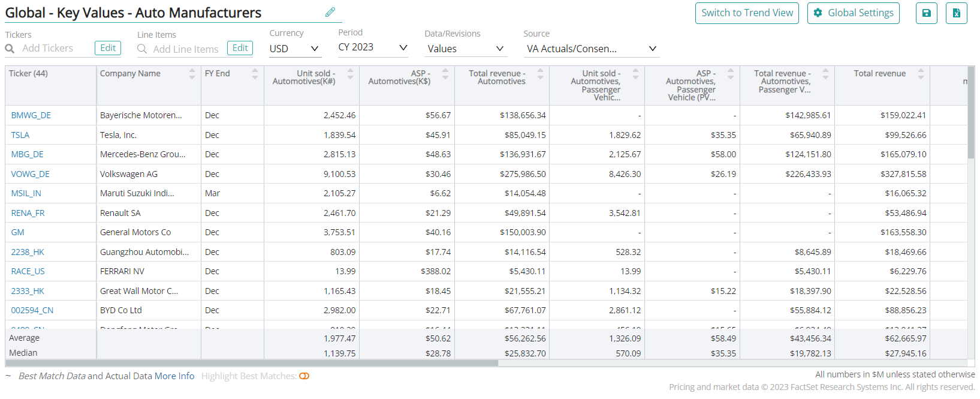This screenshot has height=399, width=980.
Task: Click GM automotive revenue $150,003.90 cell
Action: [502, 232]
